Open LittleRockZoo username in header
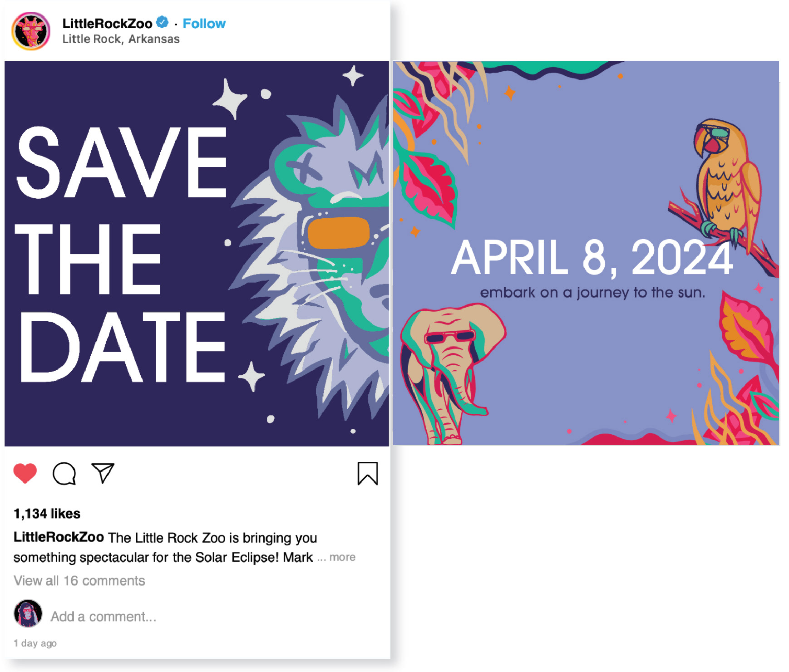 tap(107, 23)
